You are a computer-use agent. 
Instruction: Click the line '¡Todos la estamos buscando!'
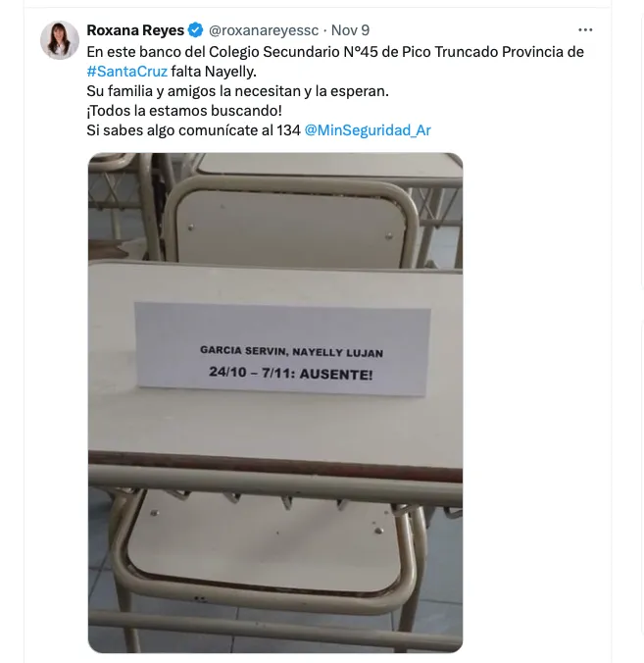tap(184, 111)
